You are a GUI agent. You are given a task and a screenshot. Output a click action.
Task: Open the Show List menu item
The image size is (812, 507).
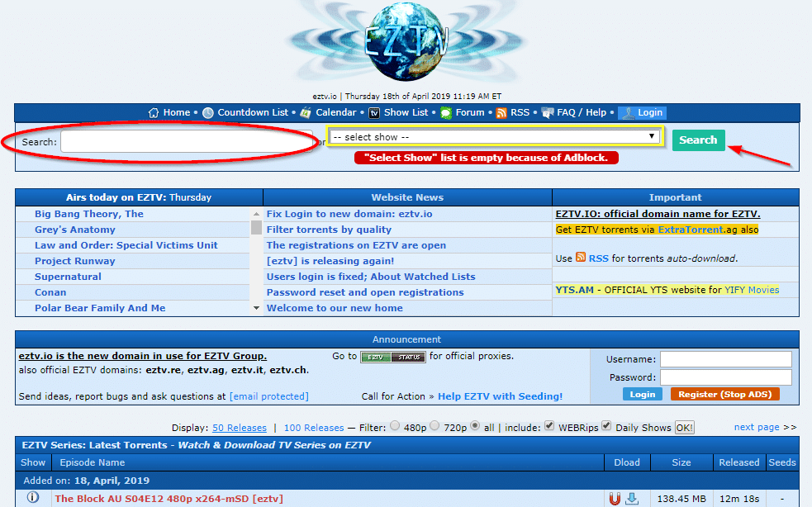[406, 112]
